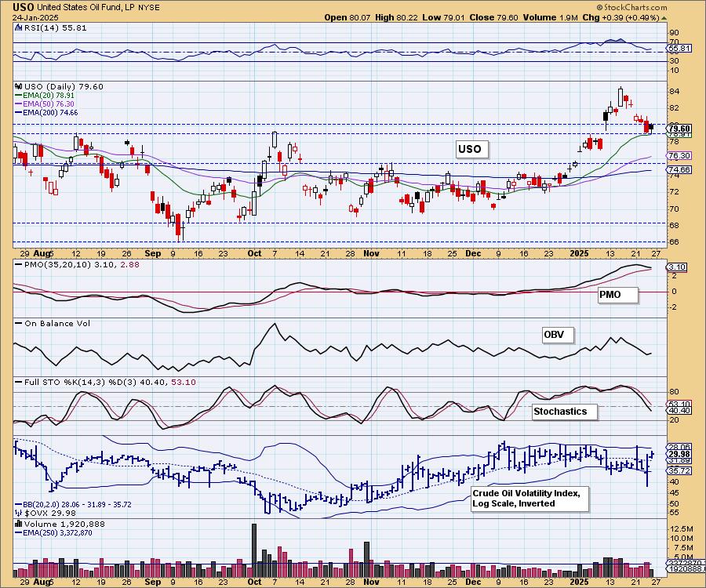Click the 'Sep' label on the bottom volume axis
Screen dimensions: 706x588
pyautogui.click(x=153, y=582)
